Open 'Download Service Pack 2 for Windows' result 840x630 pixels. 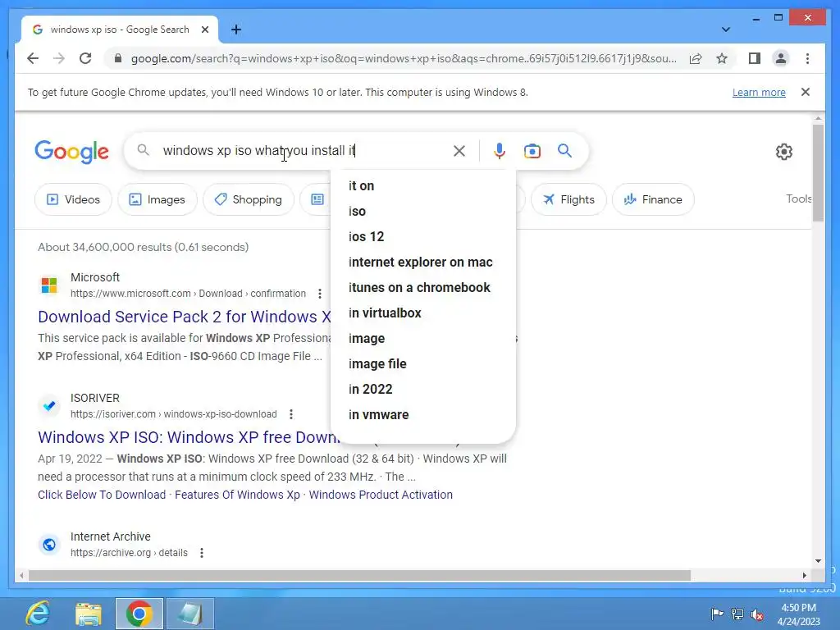pos(185,317)
